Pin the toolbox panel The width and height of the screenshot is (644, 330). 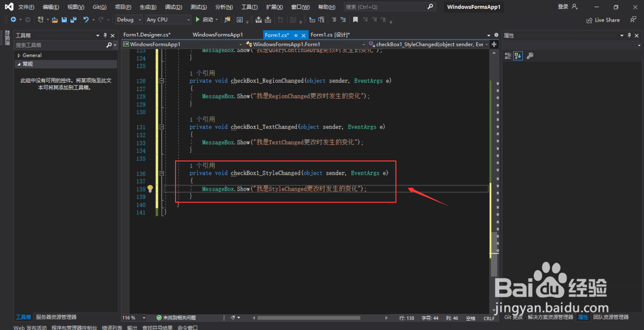(105, 35)
